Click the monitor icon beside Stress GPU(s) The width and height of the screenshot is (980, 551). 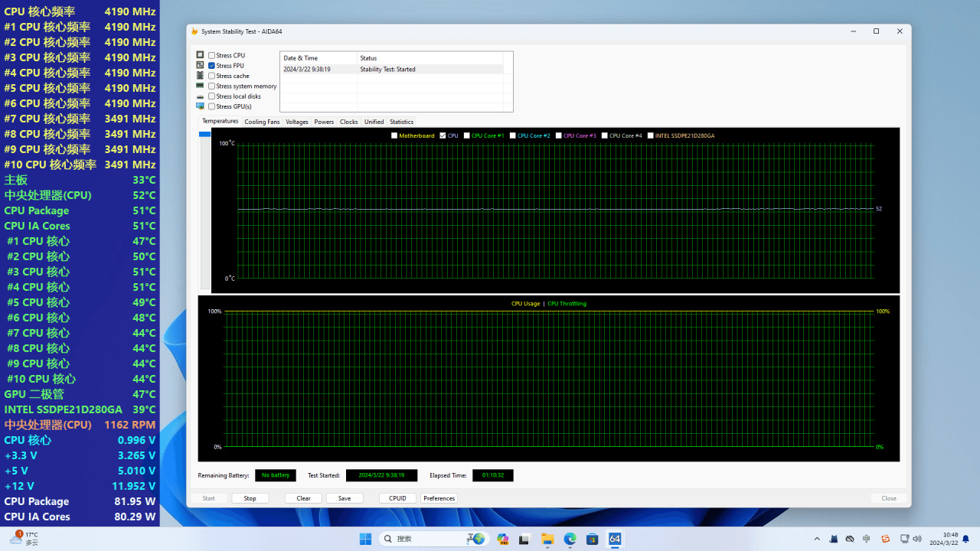(201, 106)
